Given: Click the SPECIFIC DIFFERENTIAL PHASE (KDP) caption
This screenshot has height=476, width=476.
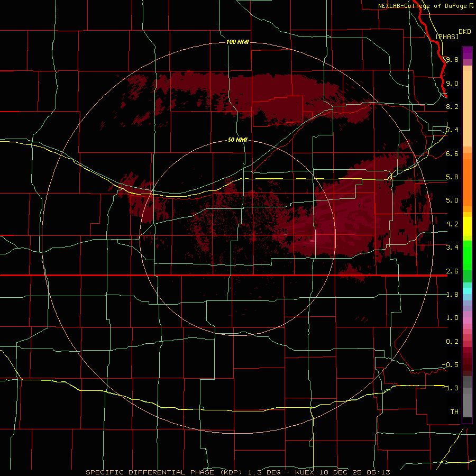Looking at the screenshot, I should pyautogui.click(x=164, y=472).
